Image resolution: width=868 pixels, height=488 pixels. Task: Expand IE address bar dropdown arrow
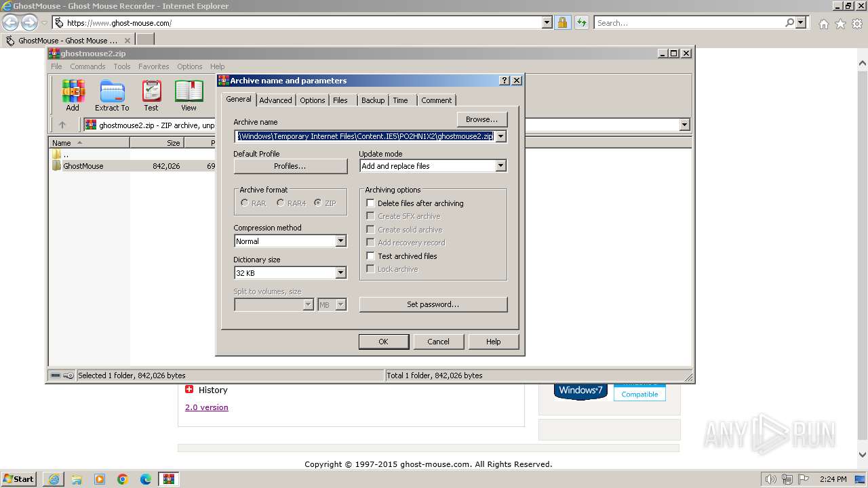click(547, 23)
